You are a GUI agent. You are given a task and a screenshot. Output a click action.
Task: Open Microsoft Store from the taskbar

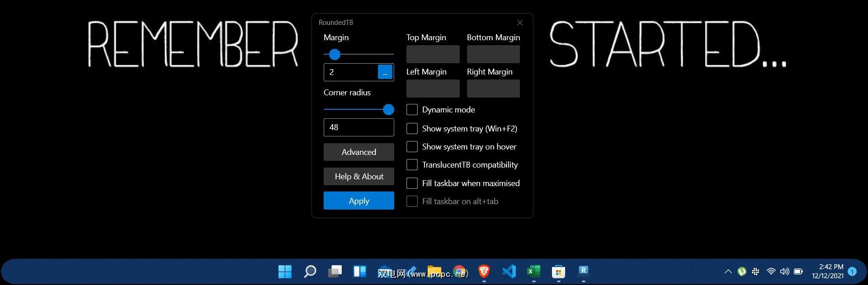coord(558,271)
